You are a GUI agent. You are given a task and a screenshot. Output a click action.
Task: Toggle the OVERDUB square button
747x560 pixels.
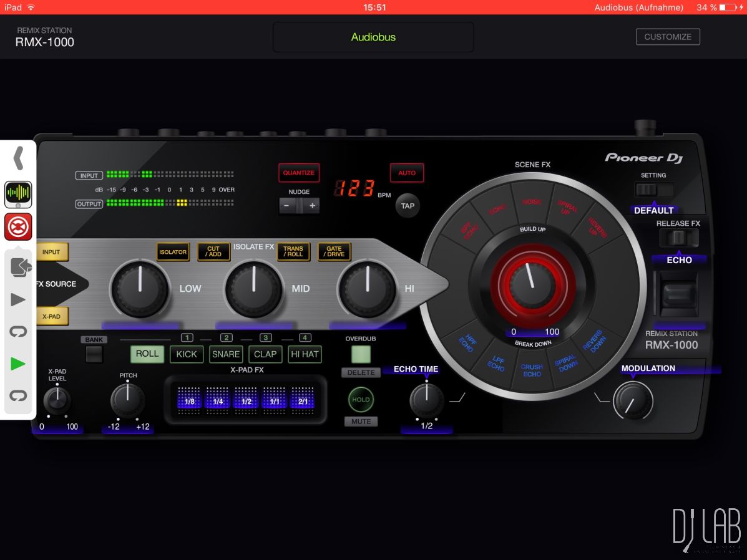tap(361, 354)
